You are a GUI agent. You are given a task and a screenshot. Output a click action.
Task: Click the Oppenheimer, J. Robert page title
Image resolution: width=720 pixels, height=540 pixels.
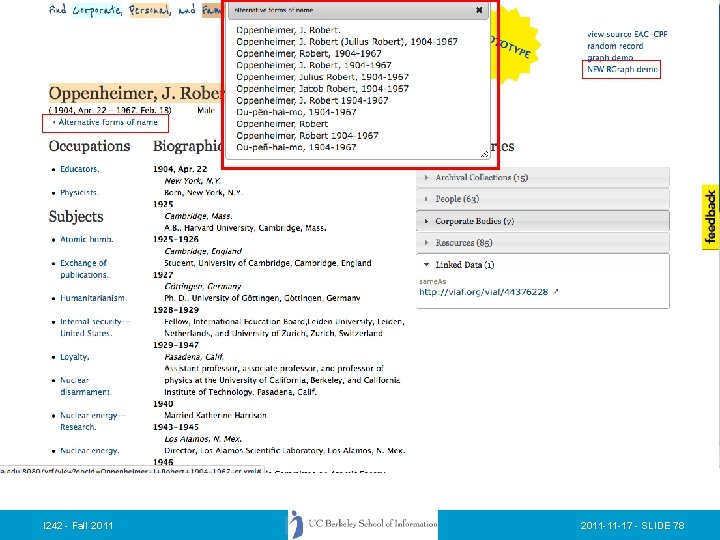137,93
